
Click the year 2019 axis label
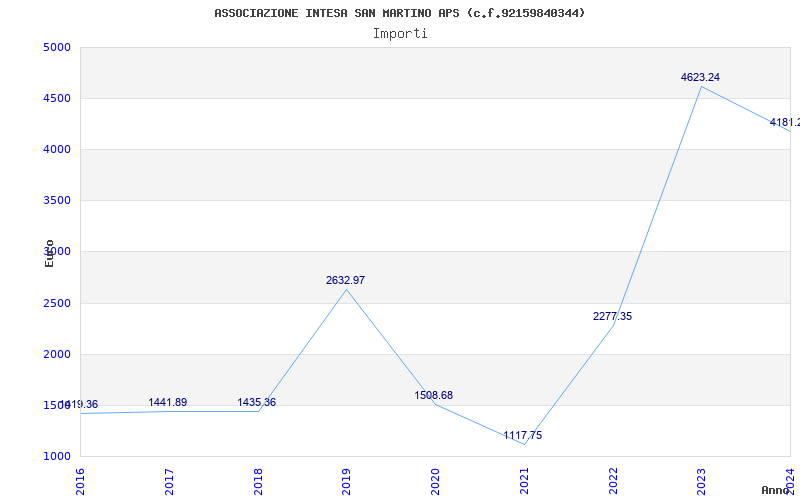pyautogui.click(x=346, y=482)
